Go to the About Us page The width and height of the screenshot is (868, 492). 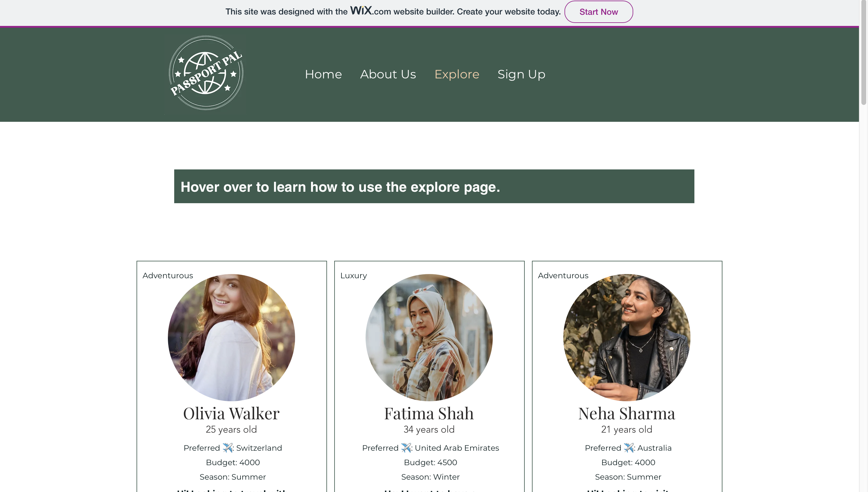pos(388,74)
